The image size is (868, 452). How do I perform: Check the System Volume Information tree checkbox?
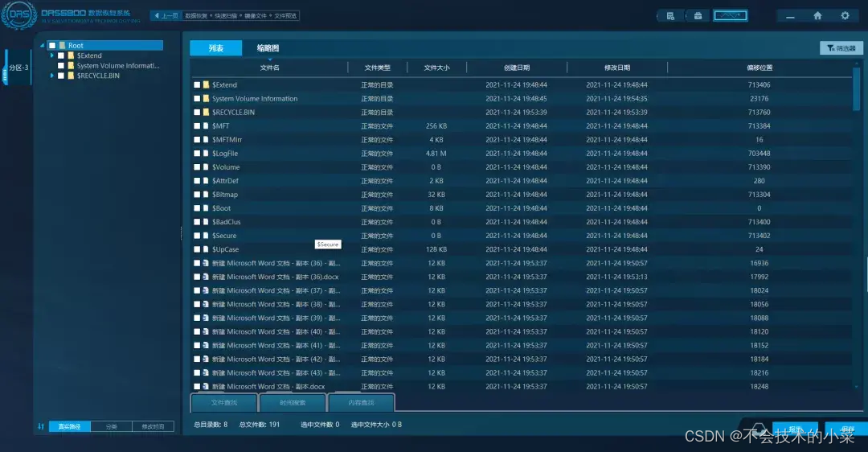[61, 65]
